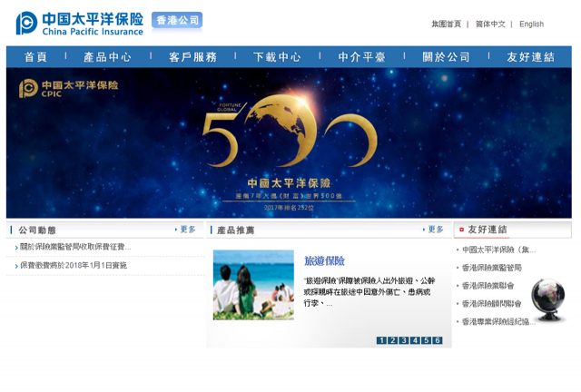Open 友好連結 in navigation bar
Image resolution: width=581 pixels, height=392 pixels.
click(x=530, y=56)
